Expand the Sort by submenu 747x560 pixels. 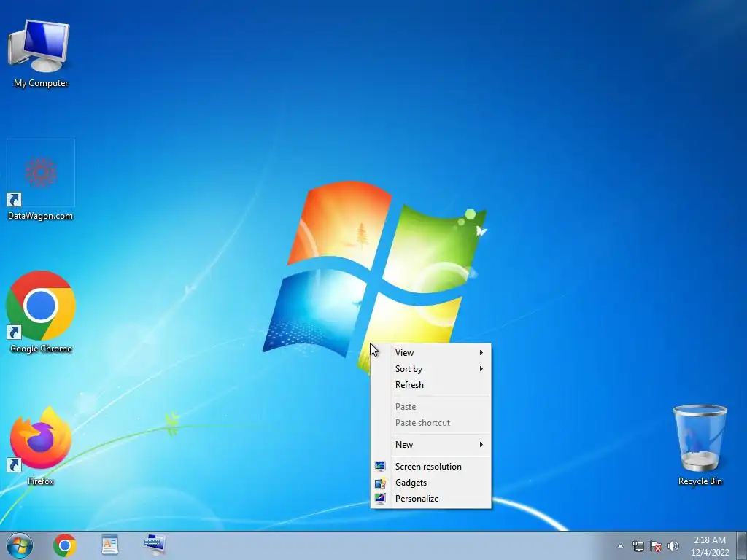pos(430,369)
